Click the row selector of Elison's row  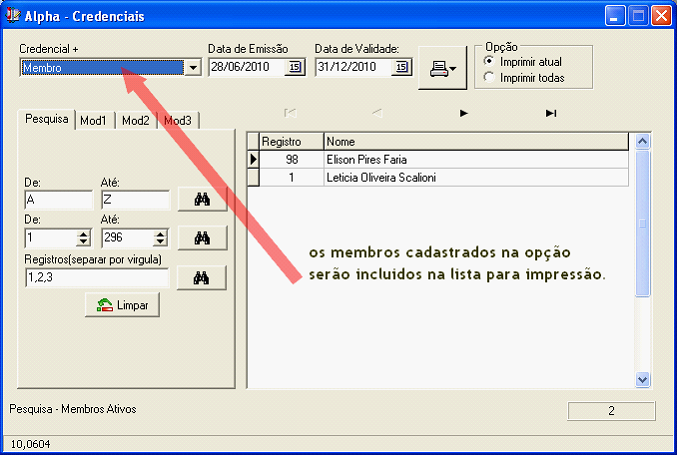click(253, 159)
